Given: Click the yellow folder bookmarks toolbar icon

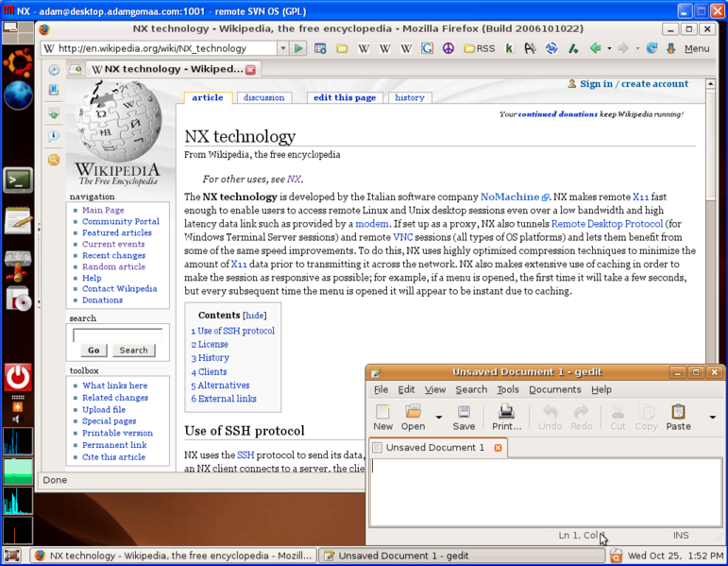Looking at the screenshot, I should (x=342, y=48).
